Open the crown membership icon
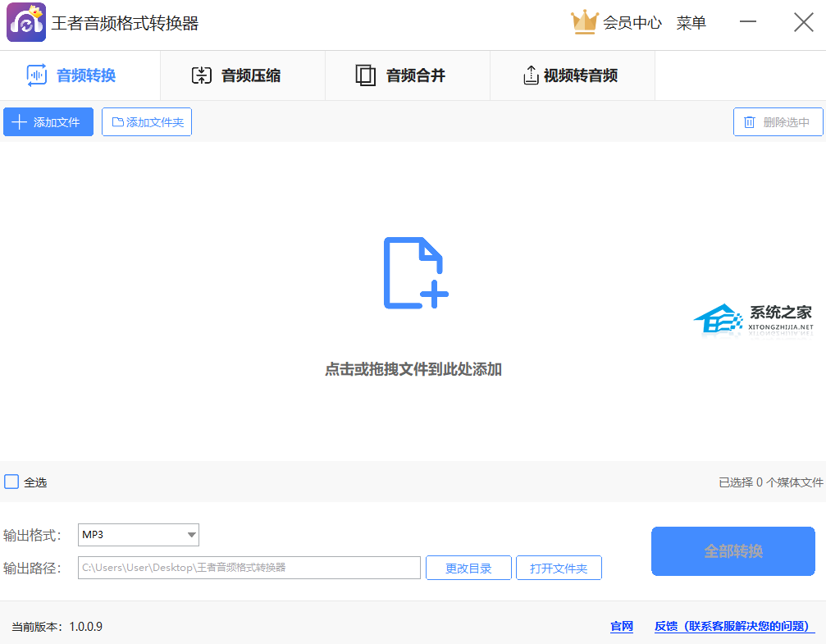 (x=584, y=22)
